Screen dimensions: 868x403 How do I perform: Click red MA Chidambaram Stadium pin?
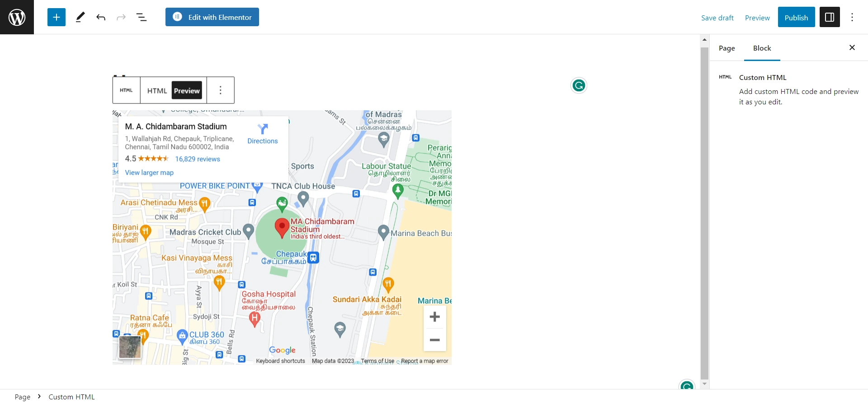282,228
